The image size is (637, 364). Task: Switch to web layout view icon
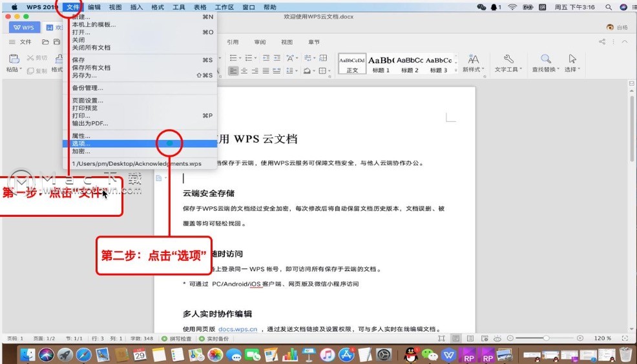[x=485, y=338]
